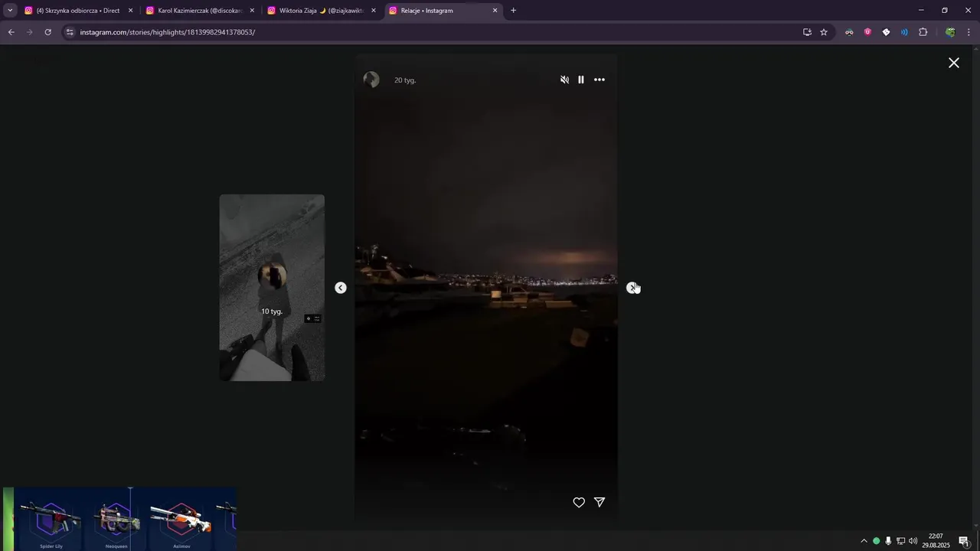
Task: Open the white tag extension icon
Action: (886, 32)
